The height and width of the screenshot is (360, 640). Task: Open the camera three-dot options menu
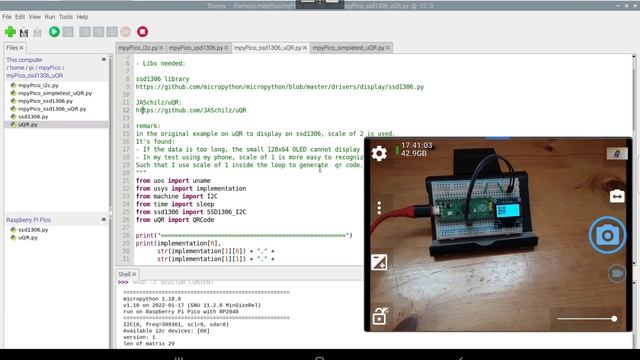(x=379, y=208)
